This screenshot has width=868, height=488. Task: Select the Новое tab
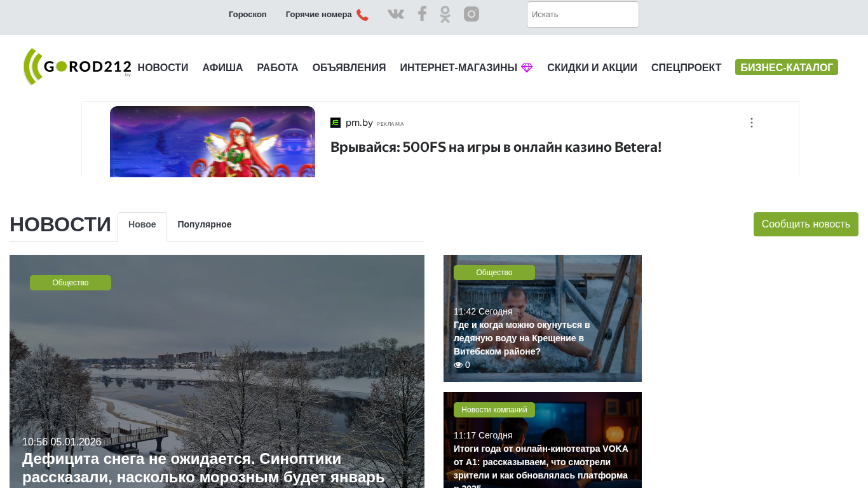click(x=142, y=225)
